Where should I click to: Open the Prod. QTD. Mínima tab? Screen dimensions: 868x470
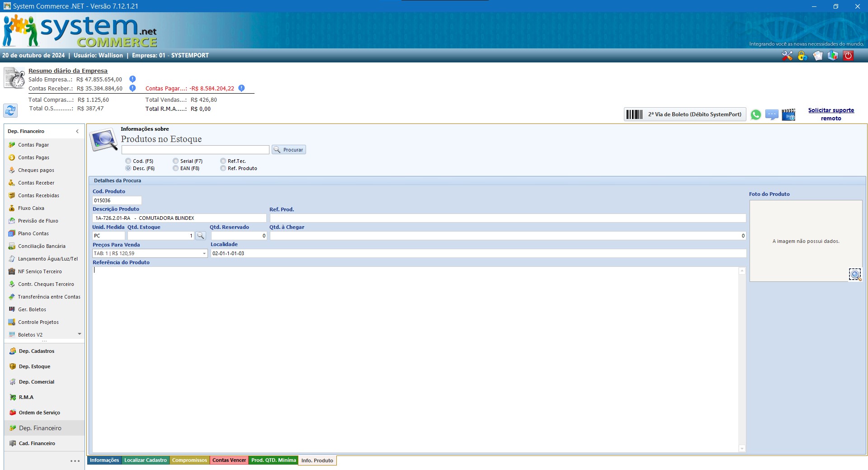click(x=274, y=461)
